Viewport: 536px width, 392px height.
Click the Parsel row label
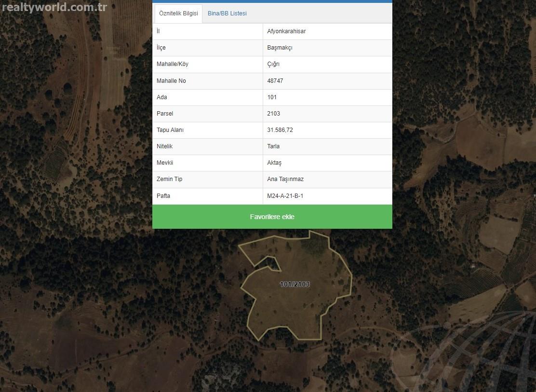click(x=165, y=113)
